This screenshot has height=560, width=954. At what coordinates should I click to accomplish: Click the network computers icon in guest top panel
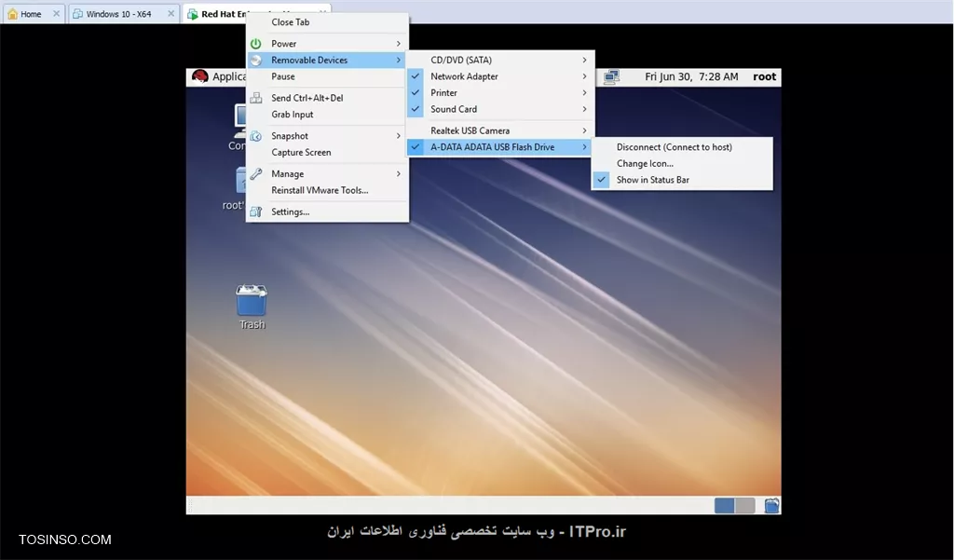pyautogui.click(x=611, y=76)
